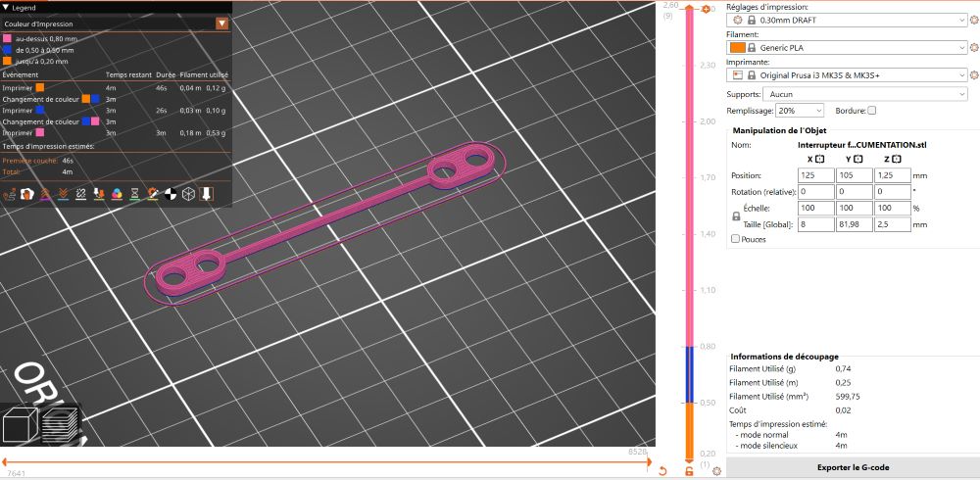
Task: Open Original Prusa i3 MK3S printer dropdown
Action: (847, 75)
